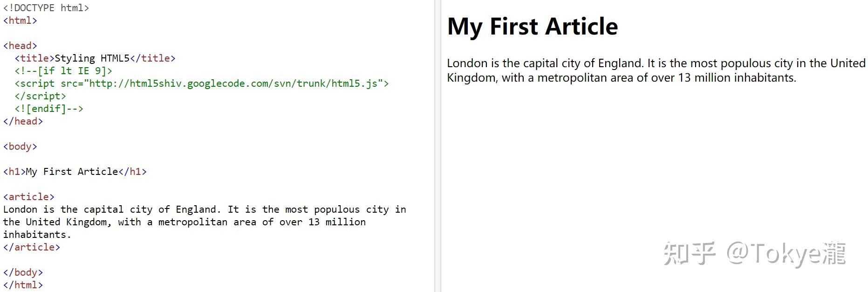Click the closing article tag

pos(32,247)
